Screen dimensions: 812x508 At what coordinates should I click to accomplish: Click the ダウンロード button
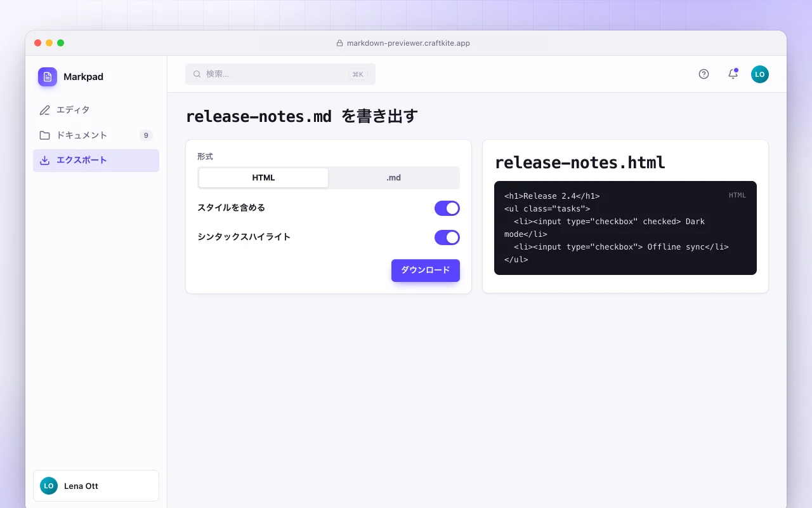(426, 271)
